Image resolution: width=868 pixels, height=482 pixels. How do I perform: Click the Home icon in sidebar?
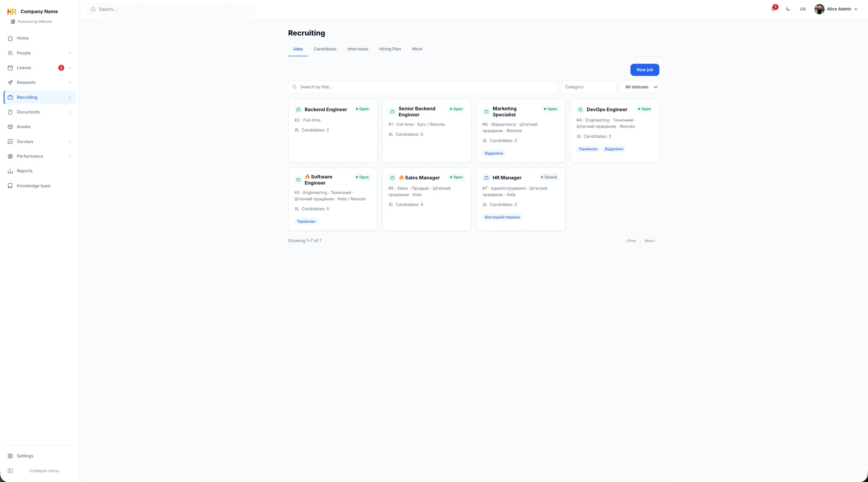coord(10,38)
